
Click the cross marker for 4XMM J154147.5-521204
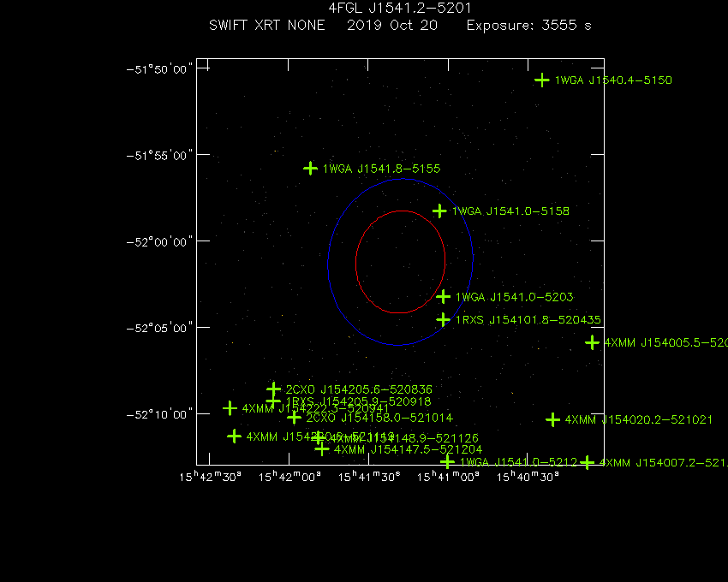click(322, 449)
